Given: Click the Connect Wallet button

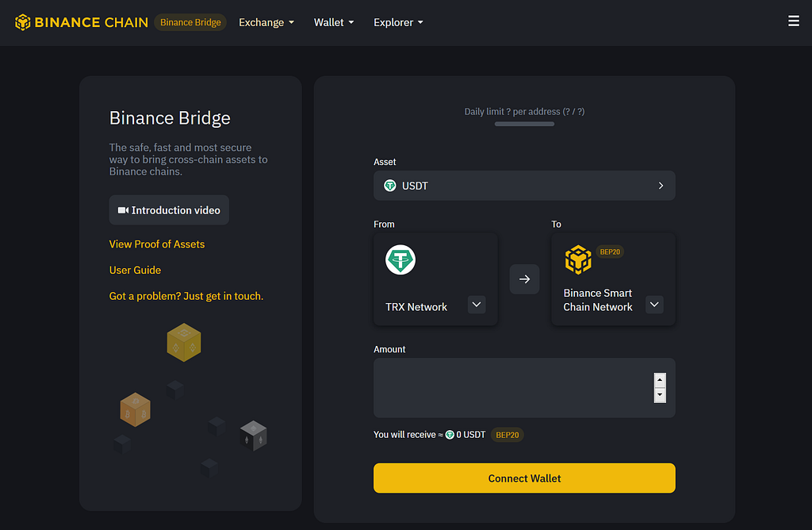Looking at the screenshot, I should 524,478.
